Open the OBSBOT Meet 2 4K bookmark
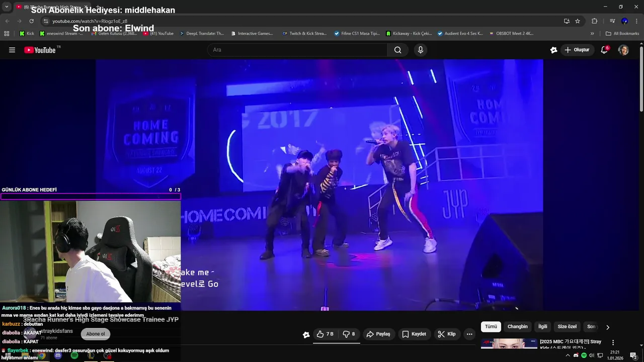Image resolution: width=644 pixels, height=362 pixels. [x=511, y=34]
